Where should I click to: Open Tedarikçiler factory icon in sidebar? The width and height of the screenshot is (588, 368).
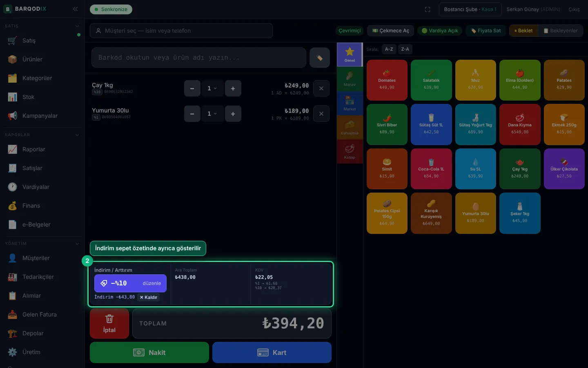(13, 277)
